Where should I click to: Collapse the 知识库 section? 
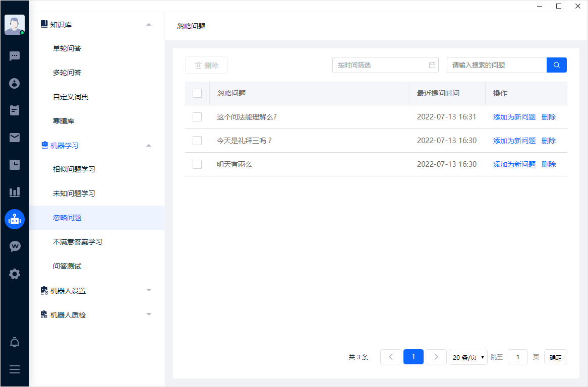tap(148, 25)
